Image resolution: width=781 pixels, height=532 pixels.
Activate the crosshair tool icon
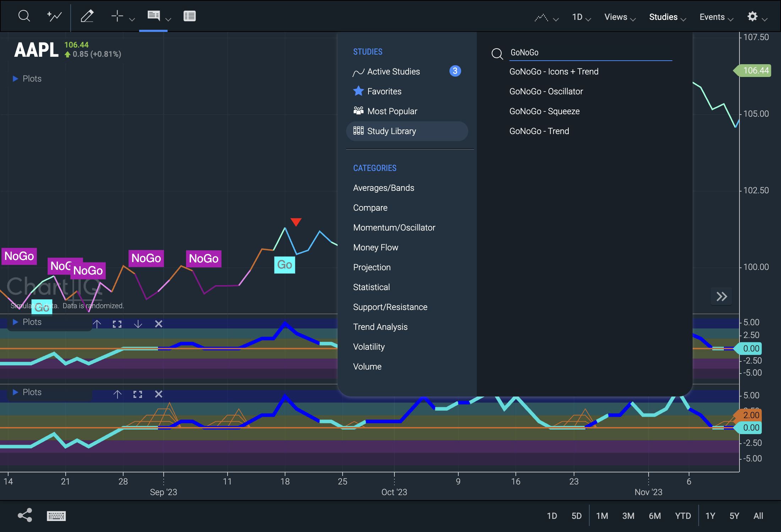coord(117,16)
